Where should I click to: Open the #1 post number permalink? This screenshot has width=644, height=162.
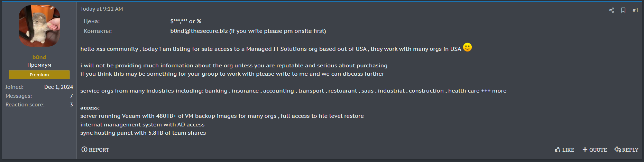pos(635,10)
